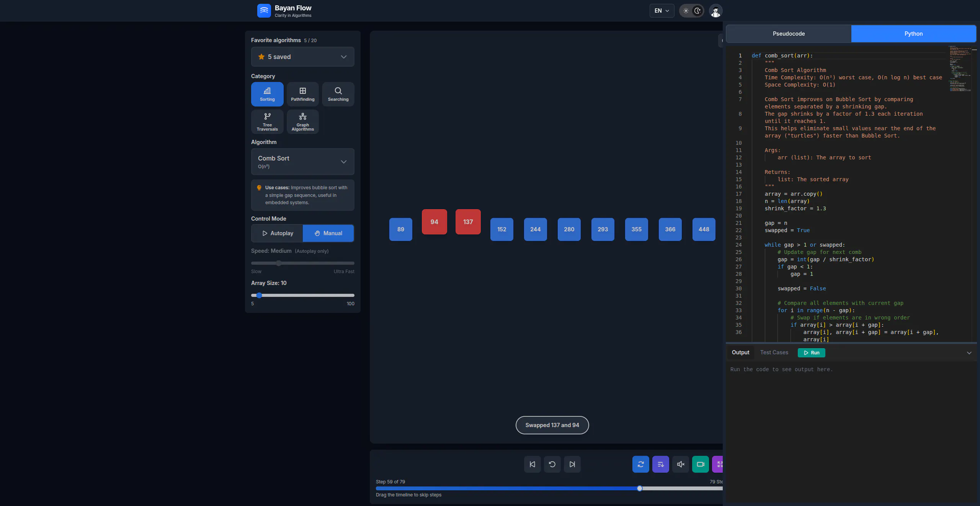Click the def comb_sort(arr) line
This screenshot has width=980, height=506.
click(782, 56)
